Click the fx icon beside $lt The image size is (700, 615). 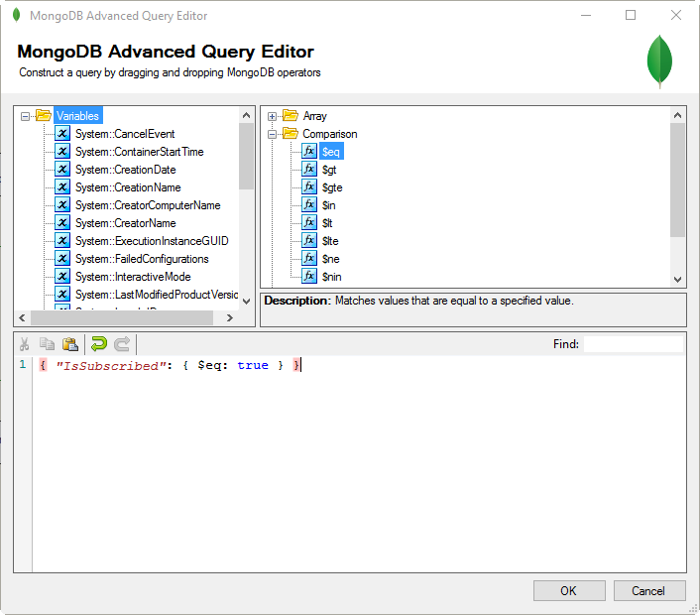tap(309, 222)
